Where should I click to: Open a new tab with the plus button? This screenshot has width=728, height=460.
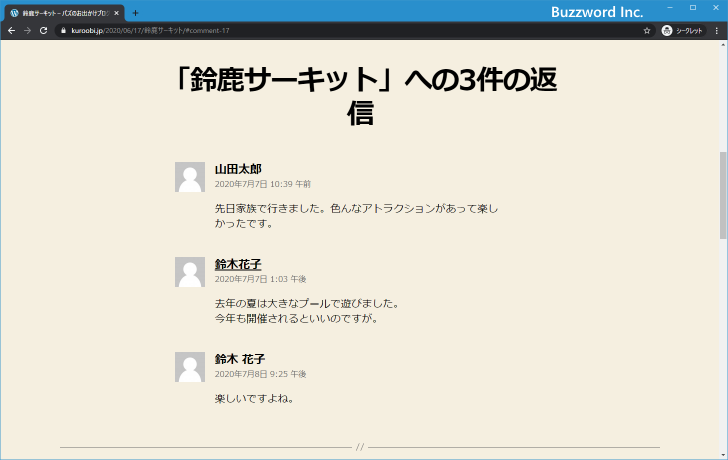pos(135,13)
